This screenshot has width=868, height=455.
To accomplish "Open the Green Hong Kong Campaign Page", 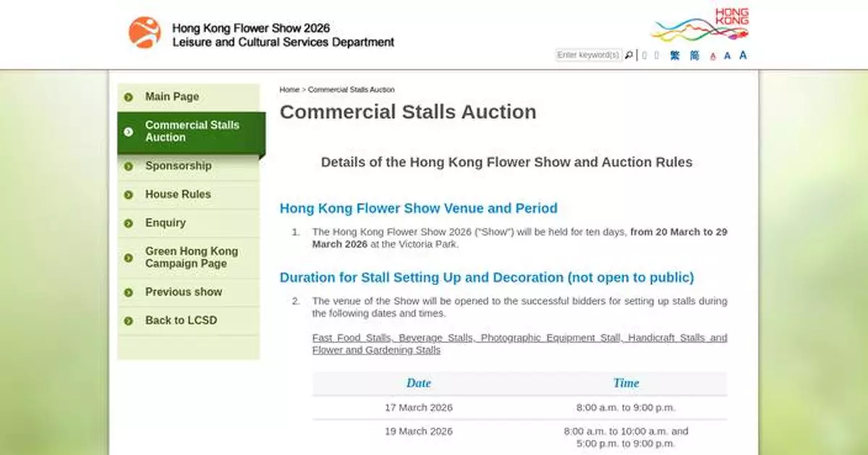I will click(191, 257).
